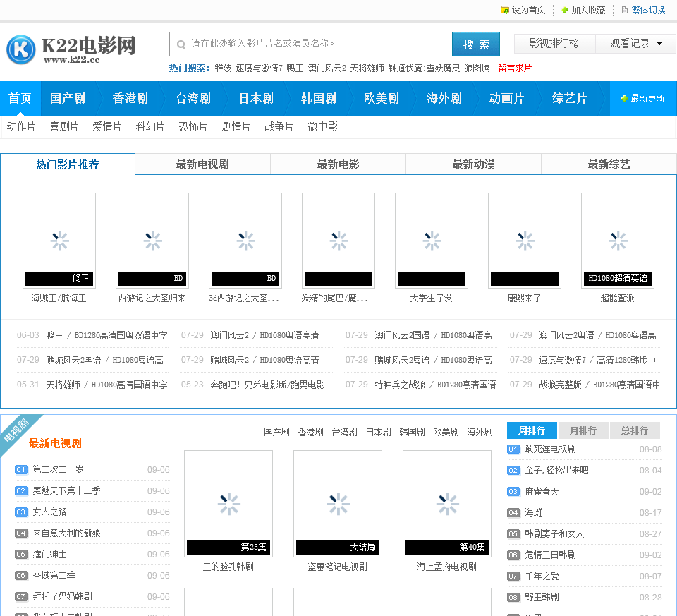Viewport: 677px width, 616px height.
Task: Click the green plus add-to-favorites icon
Action: coord(564,10)
